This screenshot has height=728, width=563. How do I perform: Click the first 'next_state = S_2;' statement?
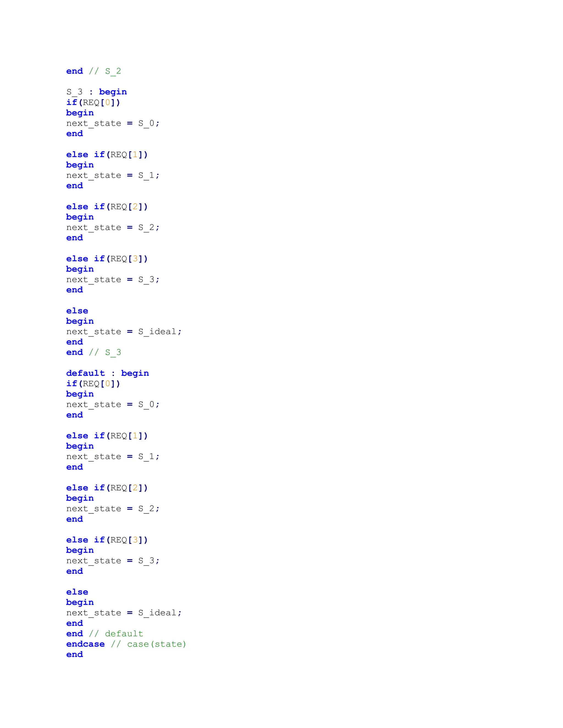[113, 227]
